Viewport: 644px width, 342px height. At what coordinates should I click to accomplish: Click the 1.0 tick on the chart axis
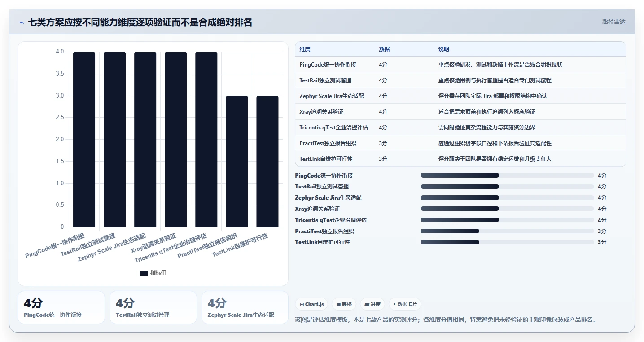pos(60,183)
